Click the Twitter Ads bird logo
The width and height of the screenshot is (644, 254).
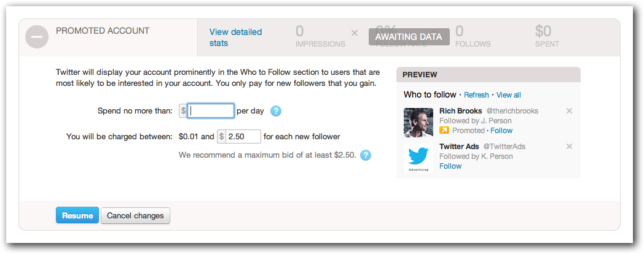pyautogui.click(x=418, y=158)
